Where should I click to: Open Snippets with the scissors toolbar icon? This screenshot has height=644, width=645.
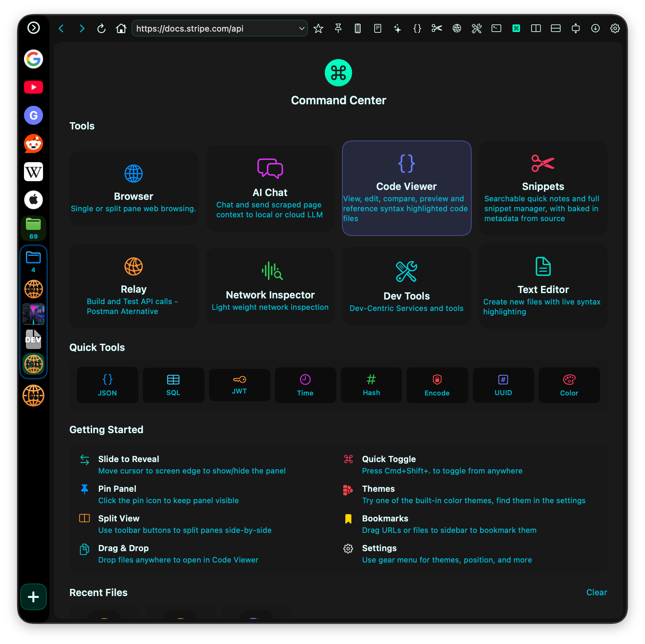pos(437,28)
